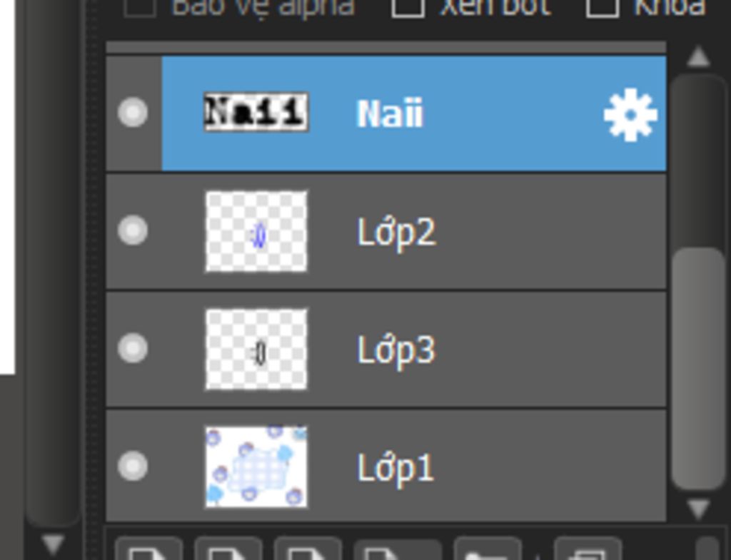Screen dimensions: 731x560
Task: Add a new layer with first page icon
Action: coord(148,549)
